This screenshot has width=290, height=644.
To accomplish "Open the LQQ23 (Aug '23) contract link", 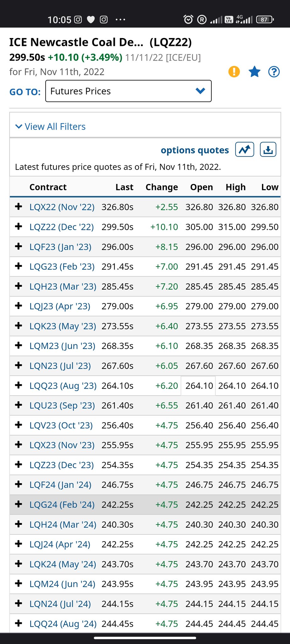I will (x=63, y=386).
